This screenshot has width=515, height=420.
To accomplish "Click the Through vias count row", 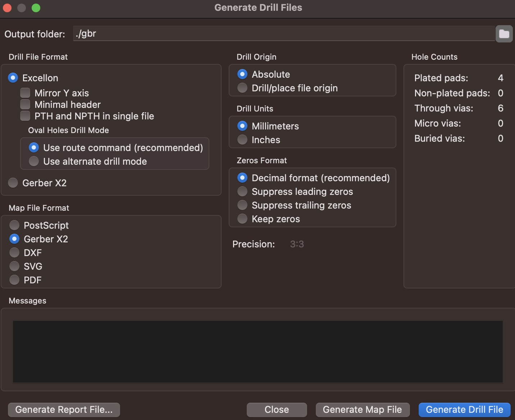I will point(459,108).
